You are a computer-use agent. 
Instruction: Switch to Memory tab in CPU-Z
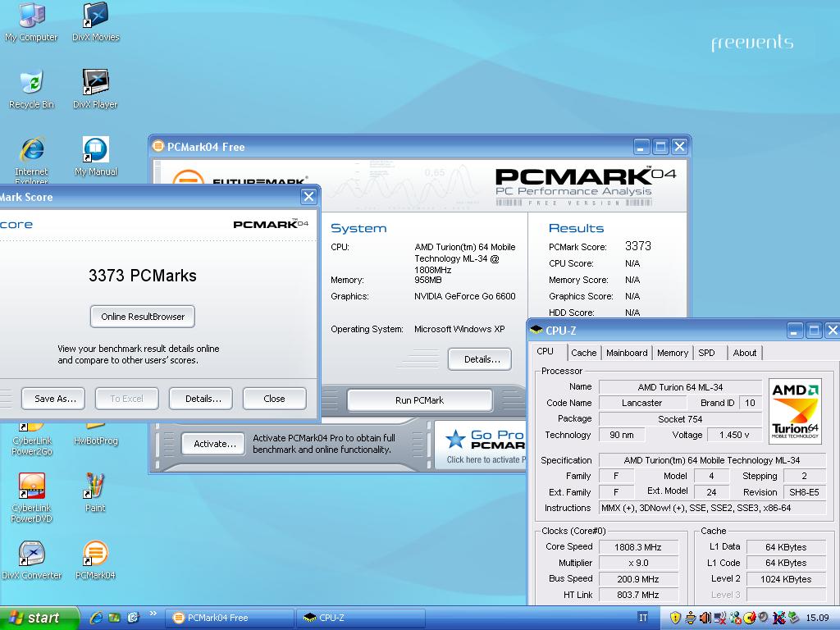673,353
